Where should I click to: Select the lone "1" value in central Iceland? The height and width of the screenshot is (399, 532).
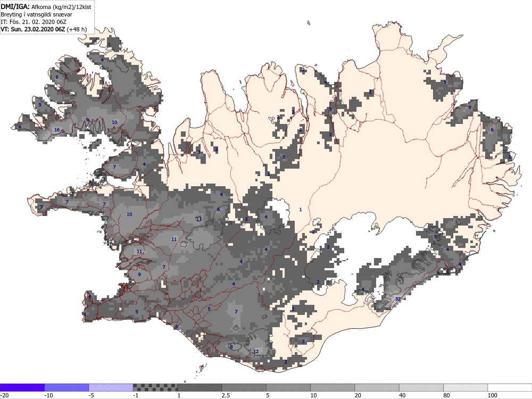[300, 210]
